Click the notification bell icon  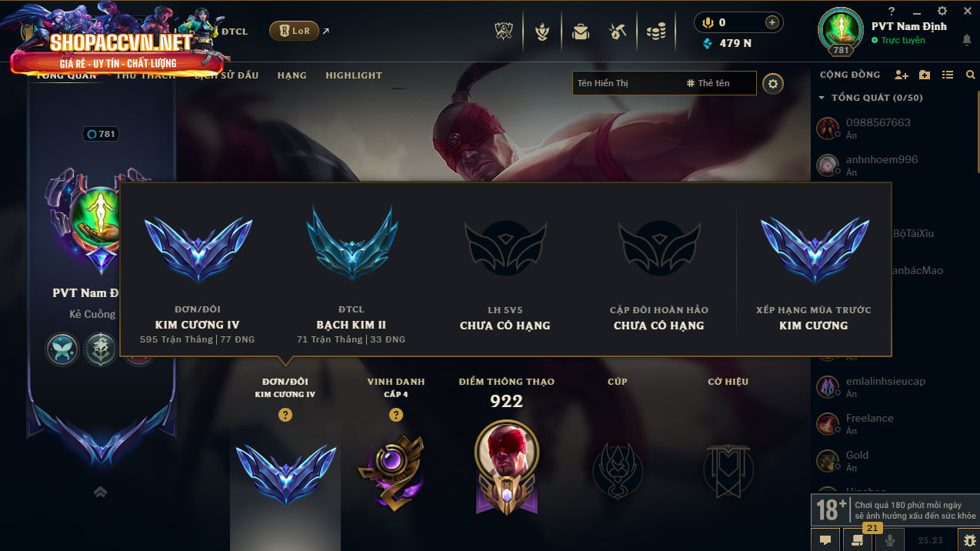(966, 40)
